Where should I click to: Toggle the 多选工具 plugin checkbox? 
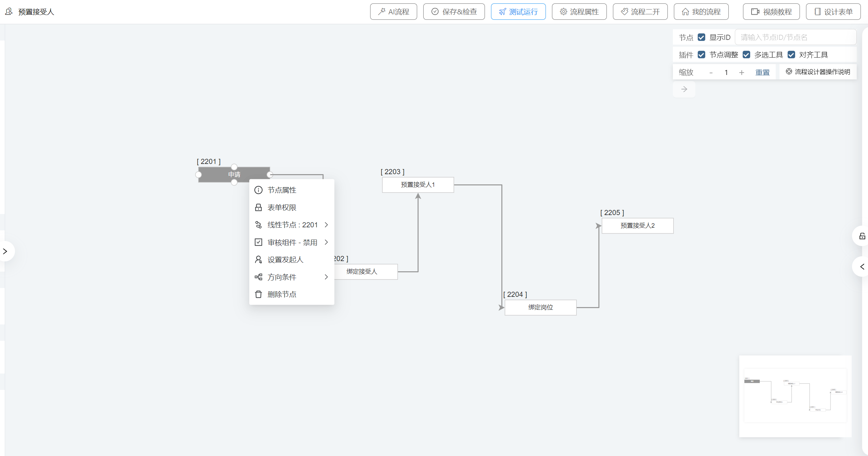746,55
